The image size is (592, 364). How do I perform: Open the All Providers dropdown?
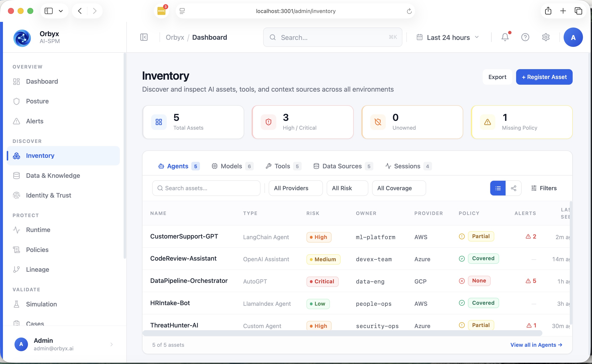tap(295, 188)
